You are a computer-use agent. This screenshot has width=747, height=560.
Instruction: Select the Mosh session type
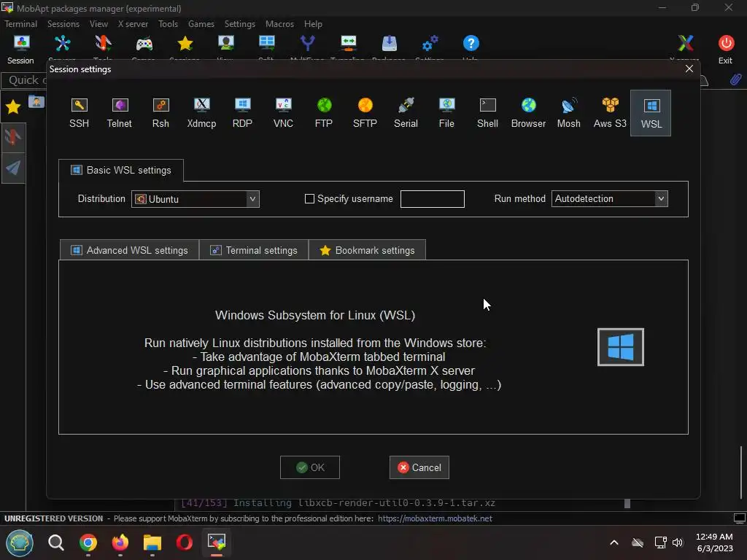pos(569,113)
